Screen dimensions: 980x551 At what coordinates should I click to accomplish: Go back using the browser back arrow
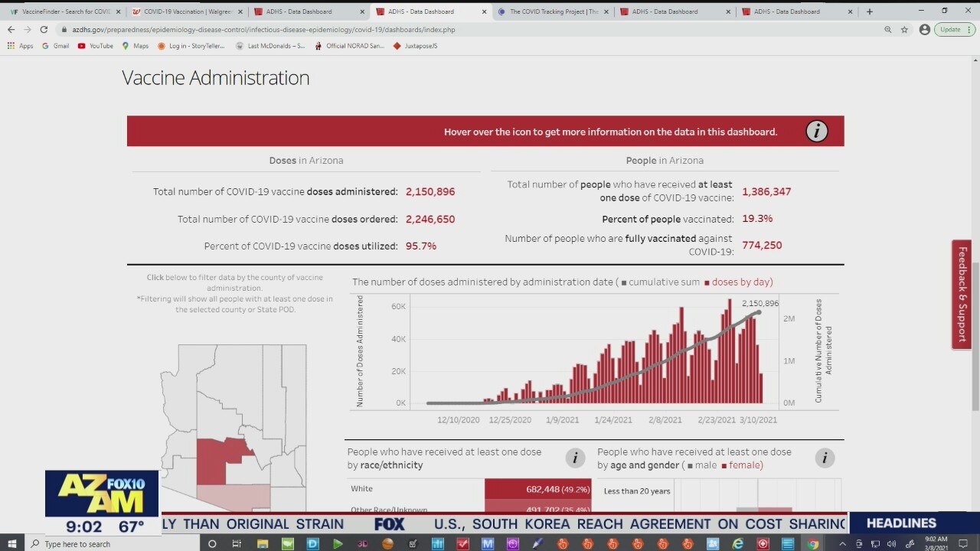click(x=11, y=29)
